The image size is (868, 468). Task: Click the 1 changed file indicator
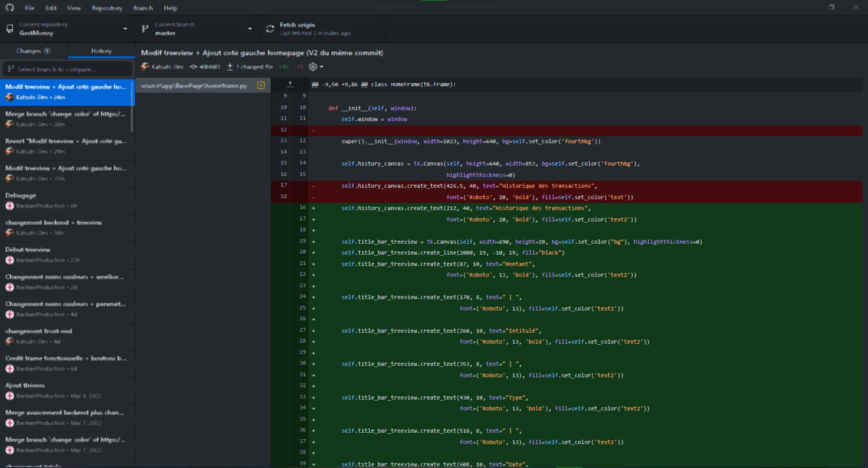point(250,67)
